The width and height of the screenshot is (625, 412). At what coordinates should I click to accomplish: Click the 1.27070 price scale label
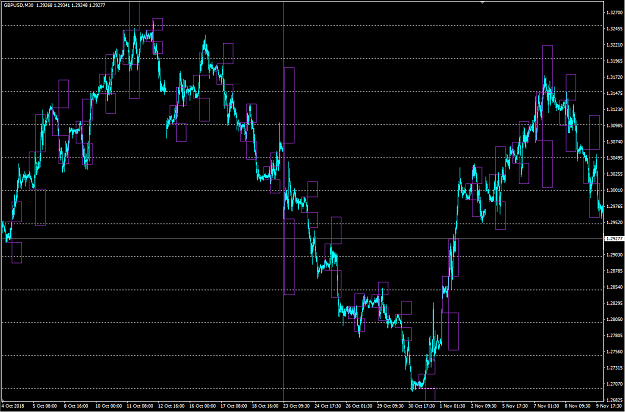pos(613,384)
